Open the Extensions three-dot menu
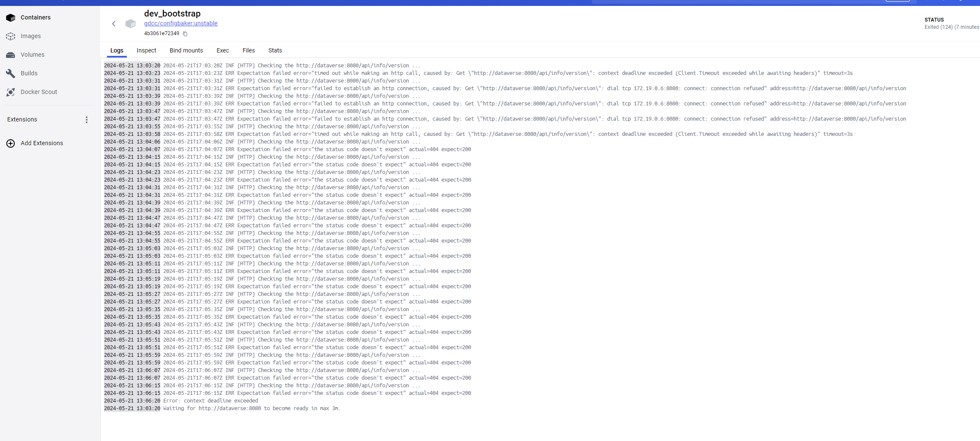The width and height of the screenshot is (980, 441). 87,120
